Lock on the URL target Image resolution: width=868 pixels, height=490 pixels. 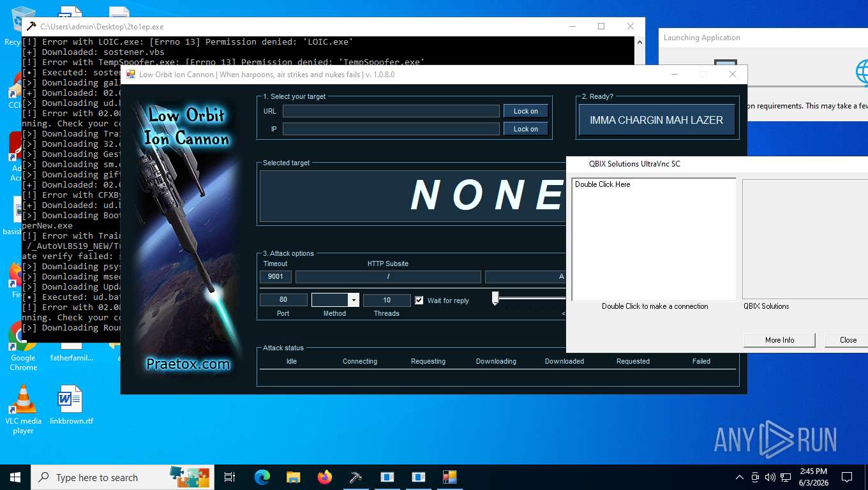click(x=525, y=111)
